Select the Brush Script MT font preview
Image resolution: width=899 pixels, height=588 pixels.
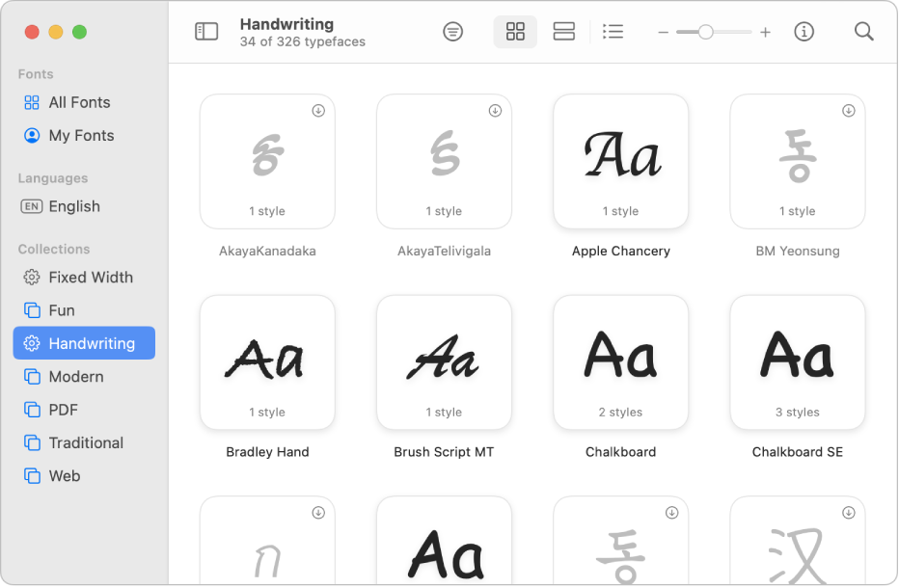(445, 362)
